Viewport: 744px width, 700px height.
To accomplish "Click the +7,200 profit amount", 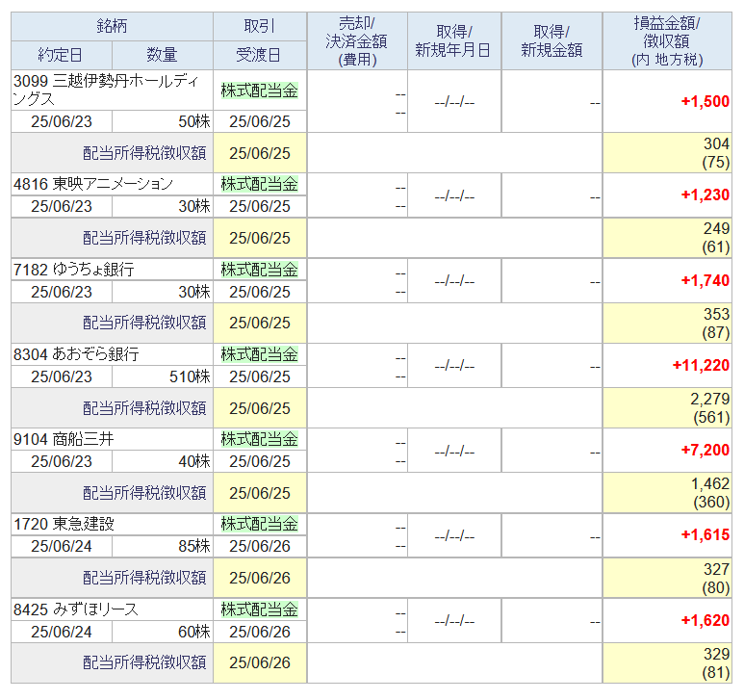I will coord(706,451).
